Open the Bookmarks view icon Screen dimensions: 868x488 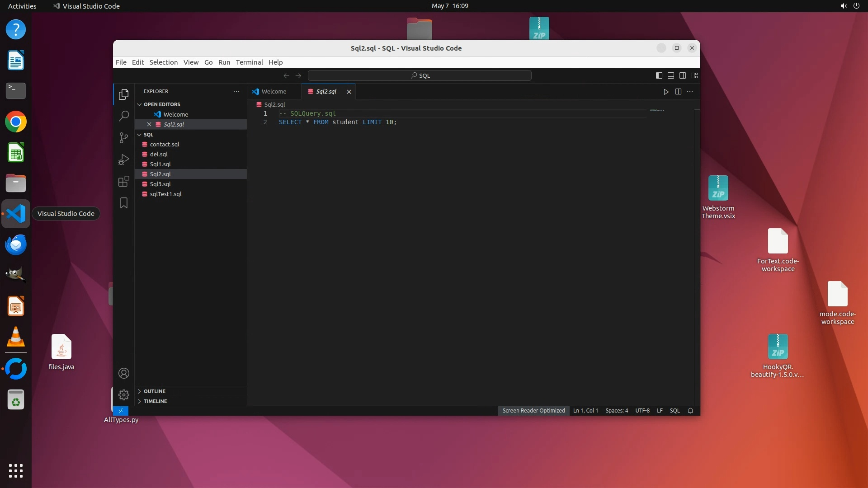[x=123, y=203]
